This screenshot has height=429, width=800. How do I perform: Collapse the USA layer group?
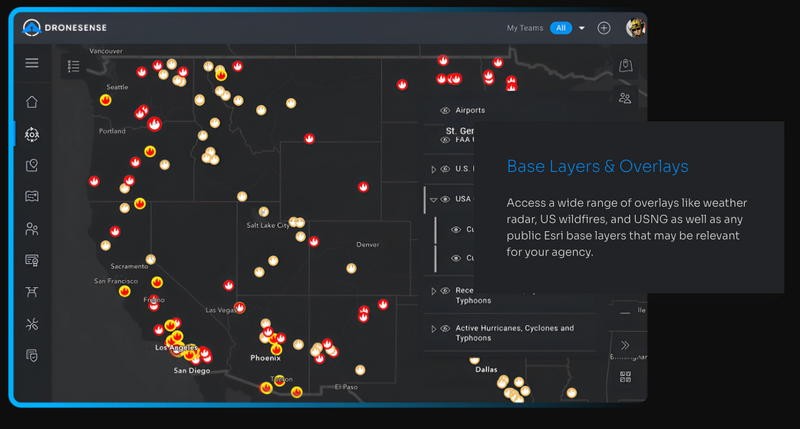coord(433,199)
